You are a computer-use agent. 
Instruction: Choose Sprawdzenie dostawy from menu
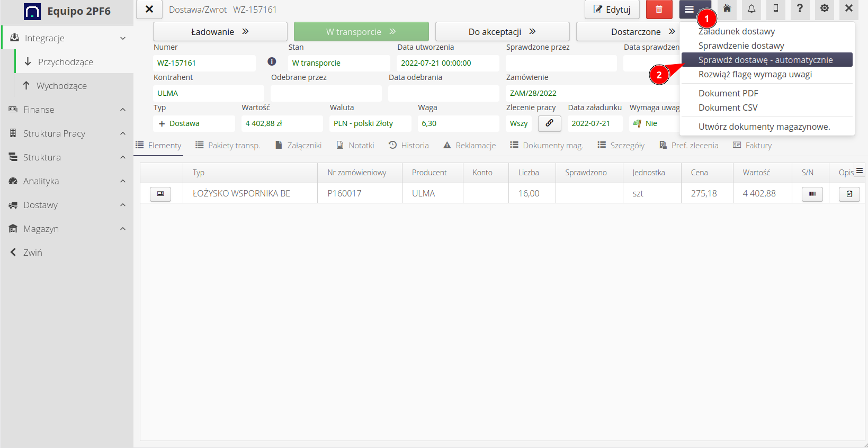coord(767,46)
